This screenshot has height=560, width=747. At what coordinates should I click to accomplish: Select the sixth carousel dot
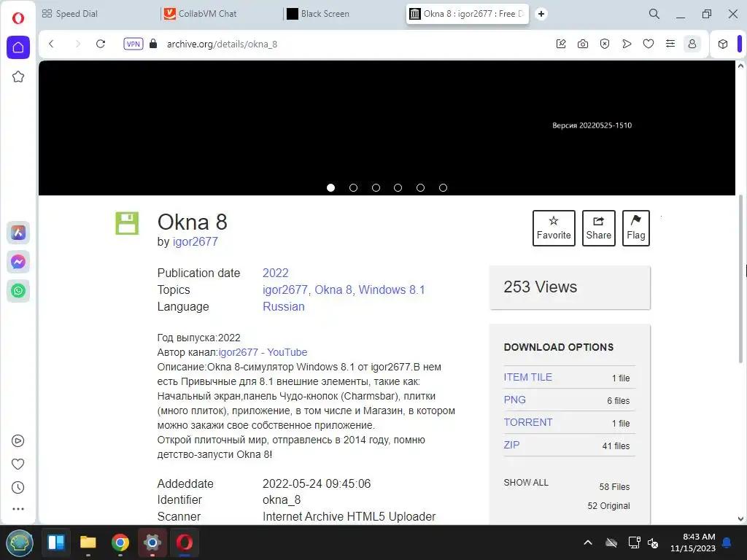pos(443,187)
